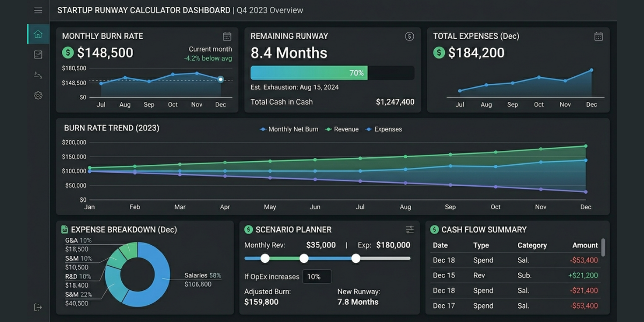
Task: Click the G&A 10% label
Action: 78,240
